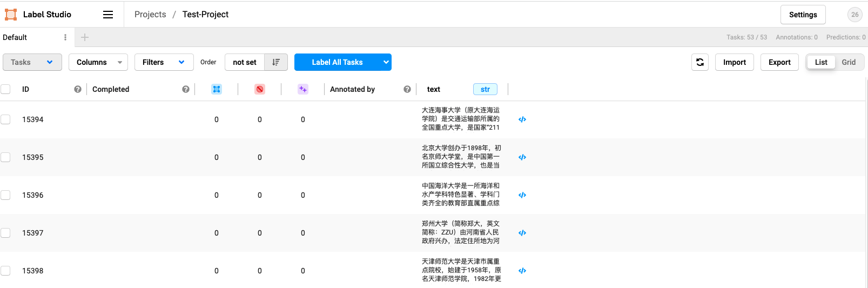Select checkbox for task 15398
868x288 pixels.
(x=5, y=271)
